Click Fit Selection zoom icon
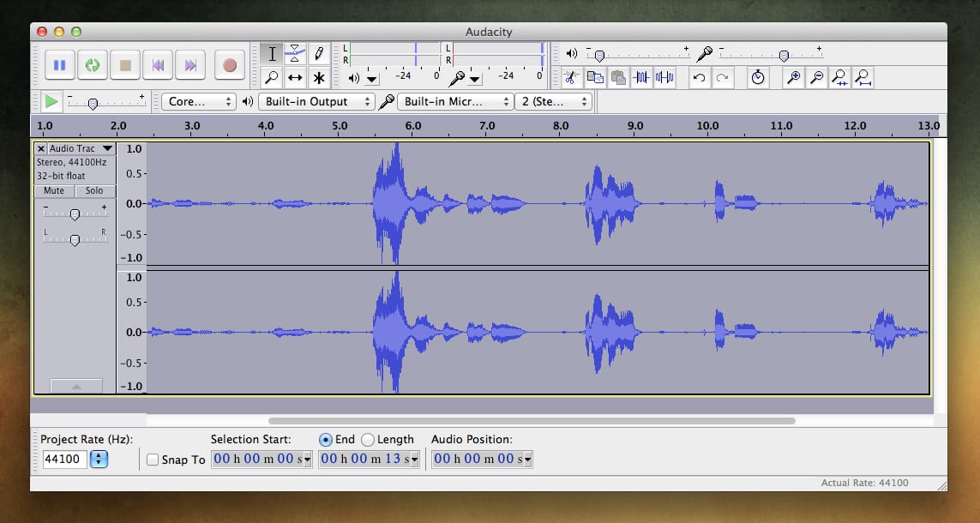980x523 pixels. (x=840, y=77)
